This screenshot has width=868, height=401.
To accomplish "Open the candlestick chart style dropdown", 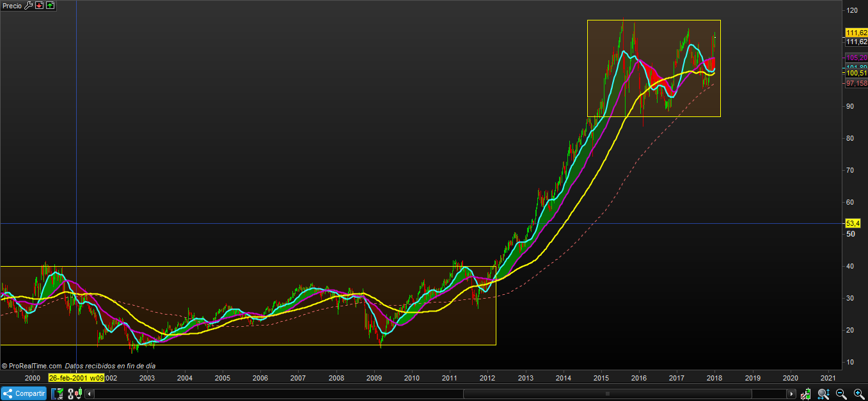I will click(79, 393).
